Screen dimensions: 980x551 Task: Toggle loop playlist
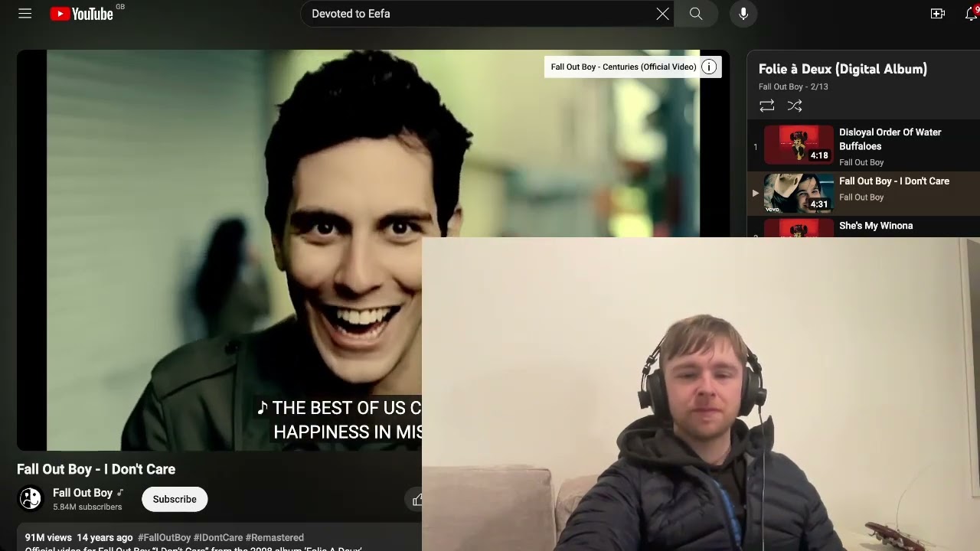(766, 106)
